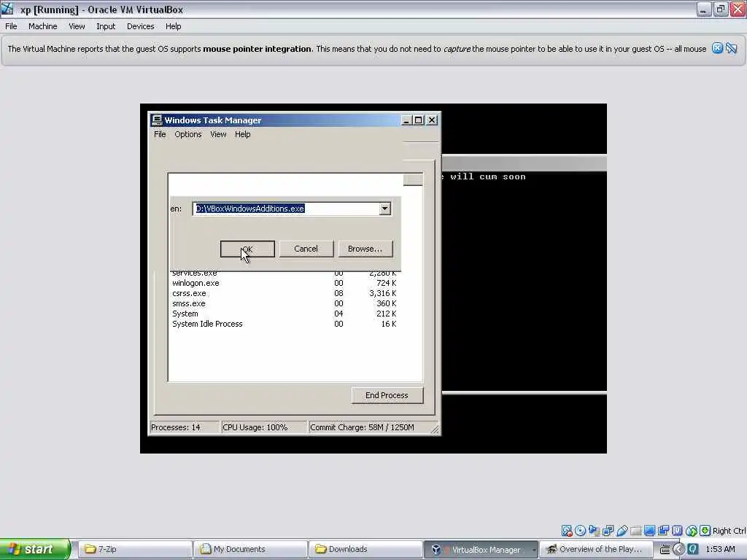
Task: Click the CPU virtualization status icon
Action: tap(677, 531)
